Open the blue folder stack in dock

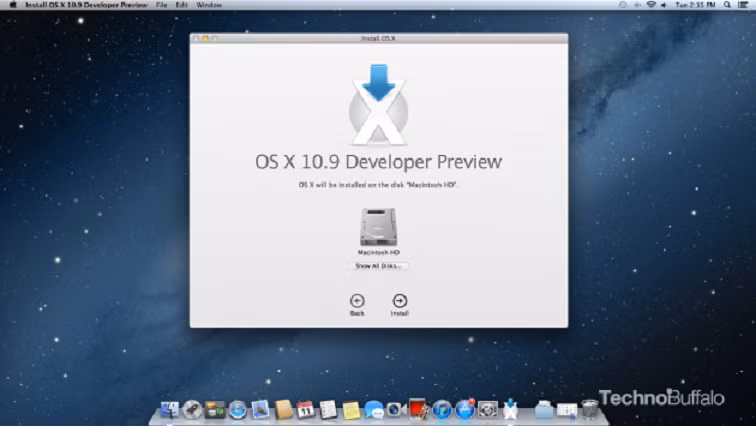(544, 410)
